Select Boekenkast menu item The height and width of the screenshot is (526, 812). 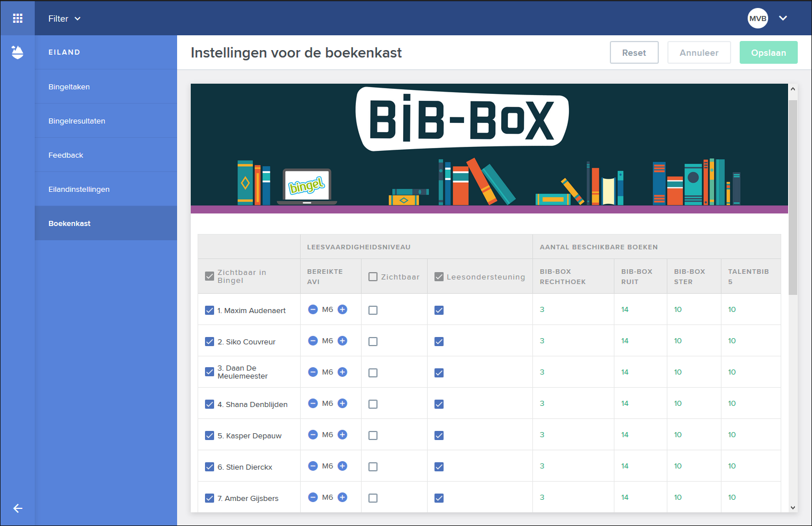pyautogui.click(x=106, y=223)
